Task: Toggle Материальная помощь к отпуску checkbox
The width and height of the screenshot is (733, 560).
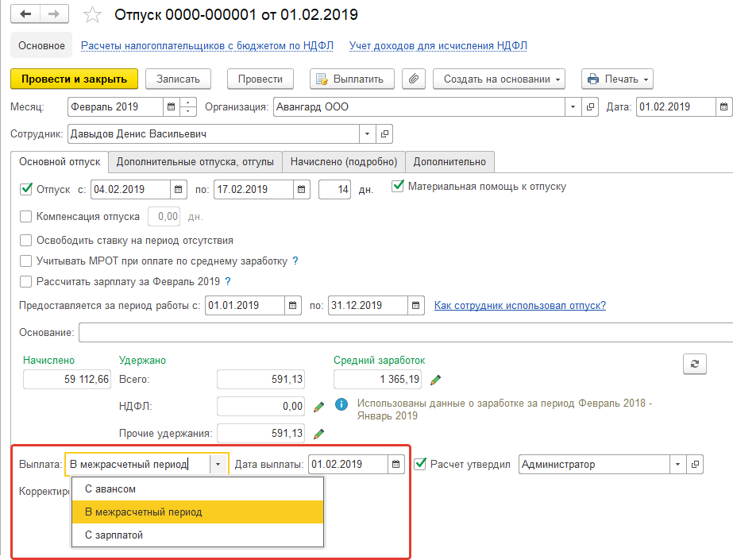Action: click(x=398, y=187)
